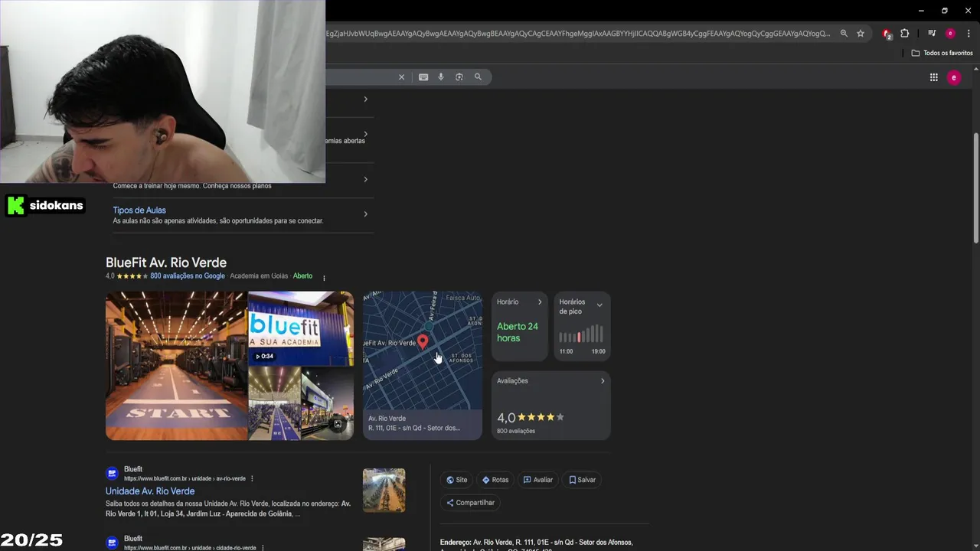Open the Unidade Av. Rio Verde result
Image resolution: width=980 pixels, height=551 pixels.
click(150, 491)
